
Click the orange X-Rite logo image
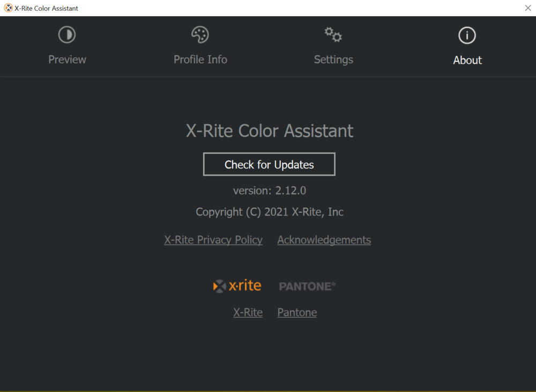coord(237,286)
